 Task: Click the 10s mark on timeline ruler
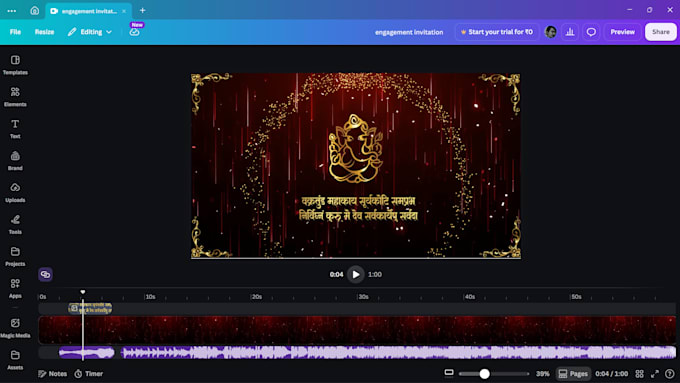click(150, 297)
